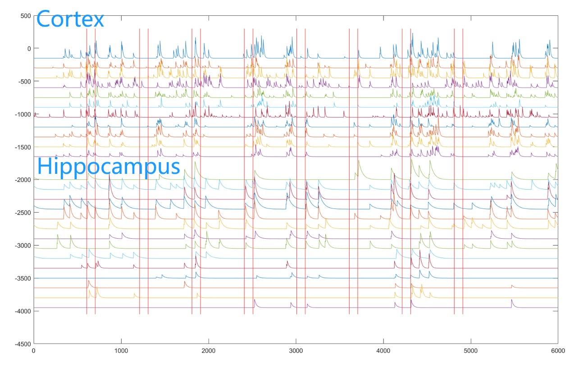The image size is (588, 372).
Task: Click the blue 'Hippocampus' text label
Action: click(x=108, y=166)
